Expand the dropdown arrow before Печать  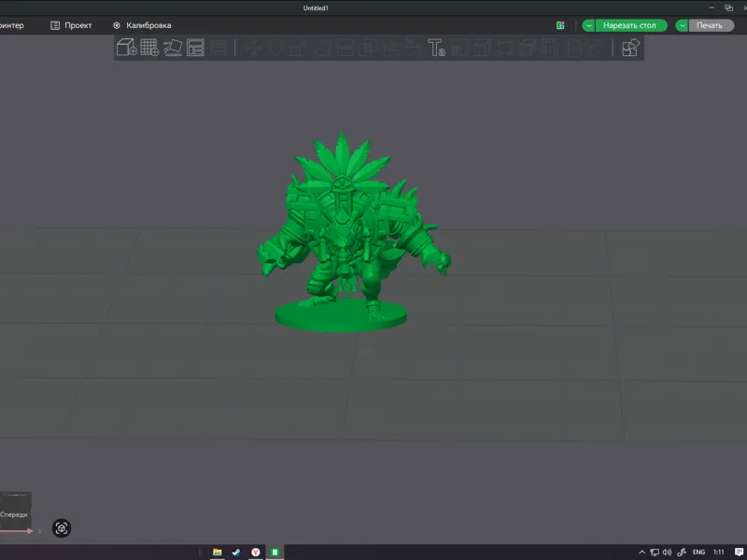coord(682,25)
